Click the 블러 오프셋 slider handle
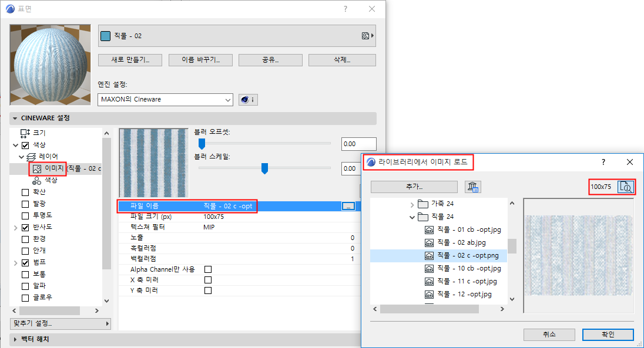 [202, 144]
